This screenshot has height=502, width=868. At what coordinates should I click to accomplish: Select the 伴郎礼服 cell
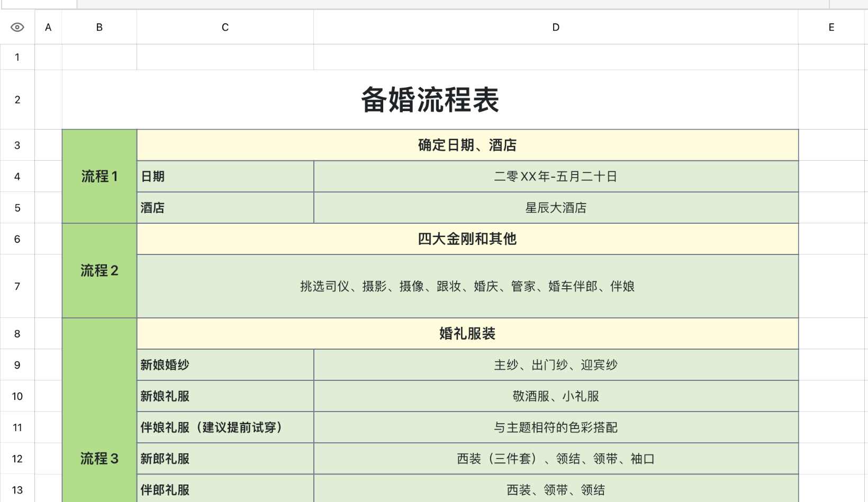click(225, 489)
